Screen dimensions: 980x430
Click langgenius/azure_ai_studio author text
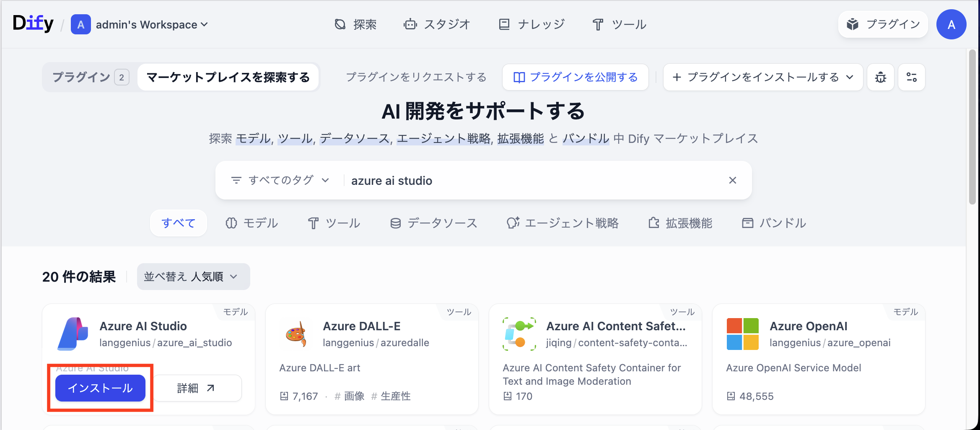pyautogui.click(x=166, y=343)
